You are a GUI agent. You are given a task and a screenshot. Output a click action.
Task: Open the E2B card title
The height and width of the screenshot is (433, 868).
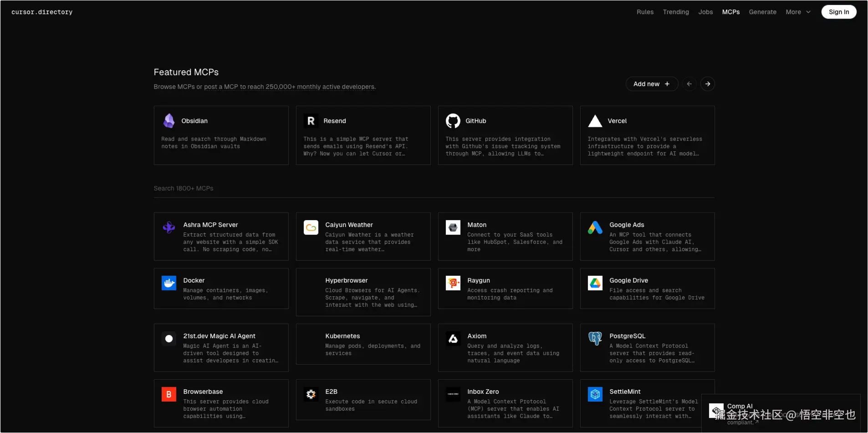pyautogui.click(x=332, y=392)
